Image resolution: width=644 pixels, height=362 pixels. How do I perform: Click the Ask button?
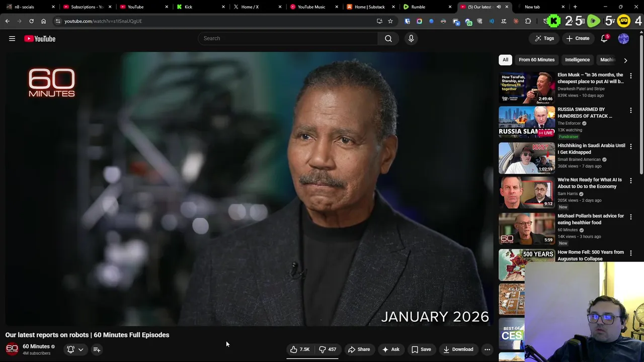(390, 349)
